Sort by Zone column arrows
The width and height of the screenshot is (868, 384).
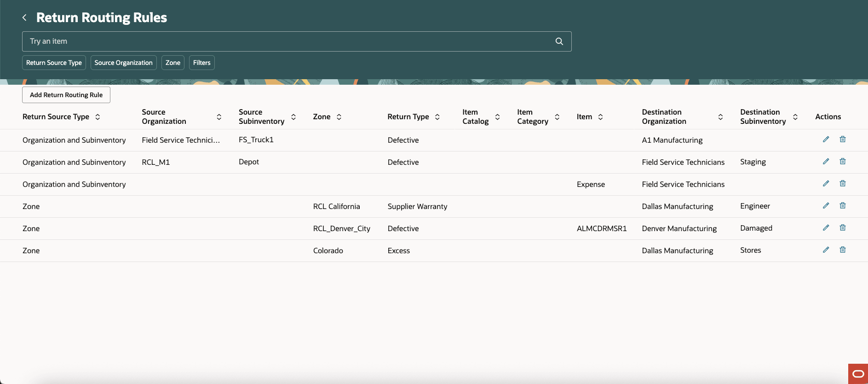[339, 117]
